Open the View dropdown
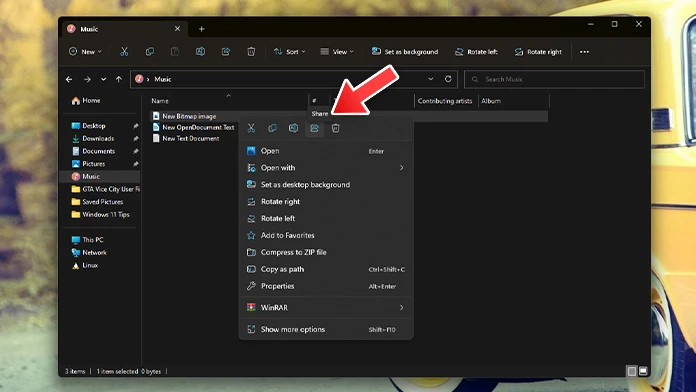 coord(337,52)
